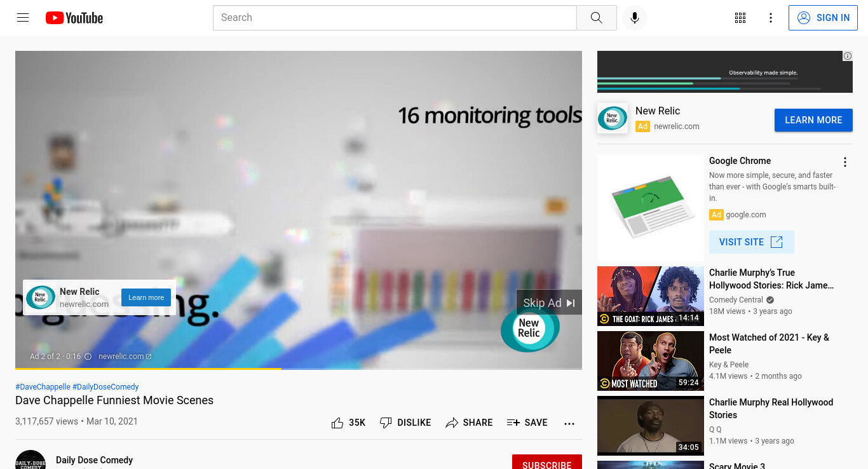Open newrelic.com under New Relic ad title

(677, 126)
